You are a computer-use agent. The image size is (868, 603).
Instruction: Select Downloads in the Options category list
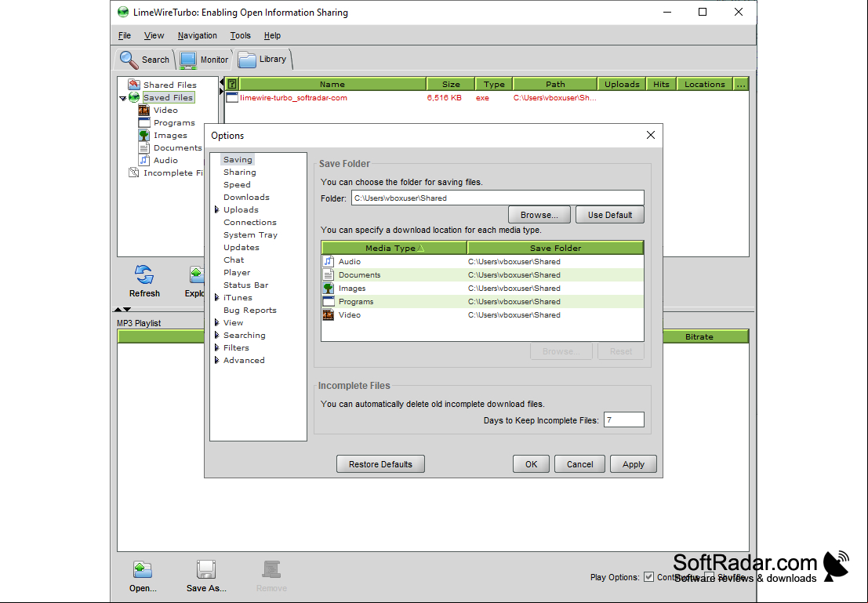246,197
